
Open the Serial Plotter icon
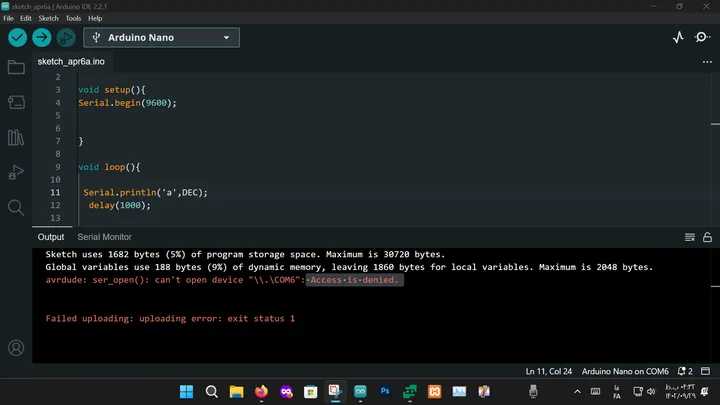pos(678,37)
